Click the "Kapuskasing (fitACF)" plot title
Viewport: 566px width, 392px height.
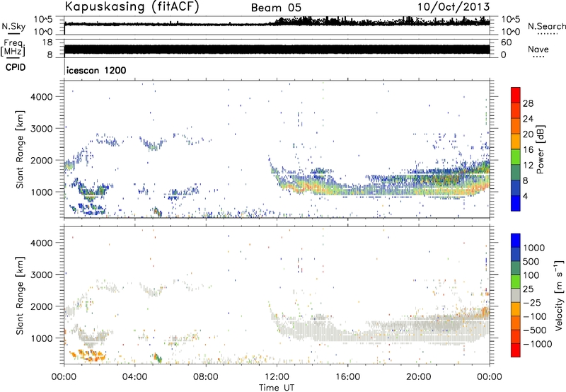[x=132, y=6]
